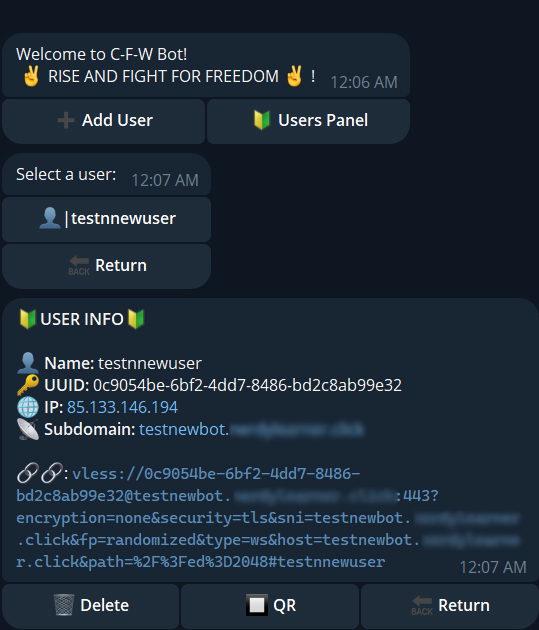Click the green-yellow shield icon on Users Panel
539x630 pixels.
[x=262, y=121]
